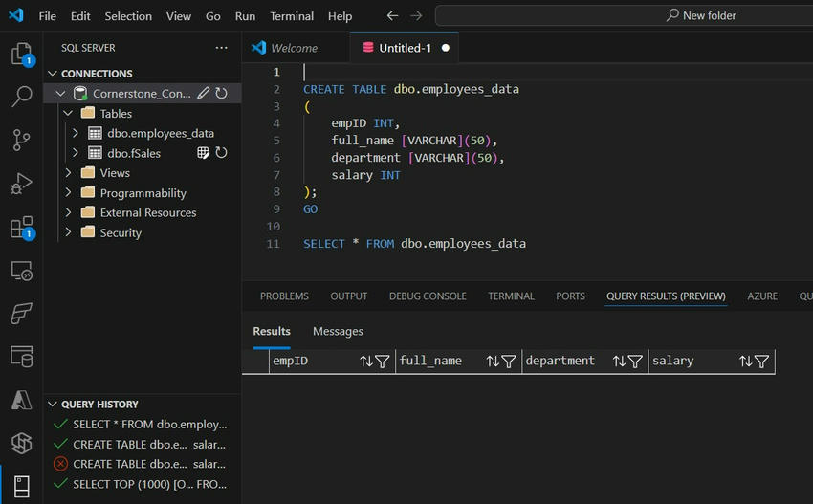Open the Azure view in activity bar

pyautogui.click(x=21, y=401)
